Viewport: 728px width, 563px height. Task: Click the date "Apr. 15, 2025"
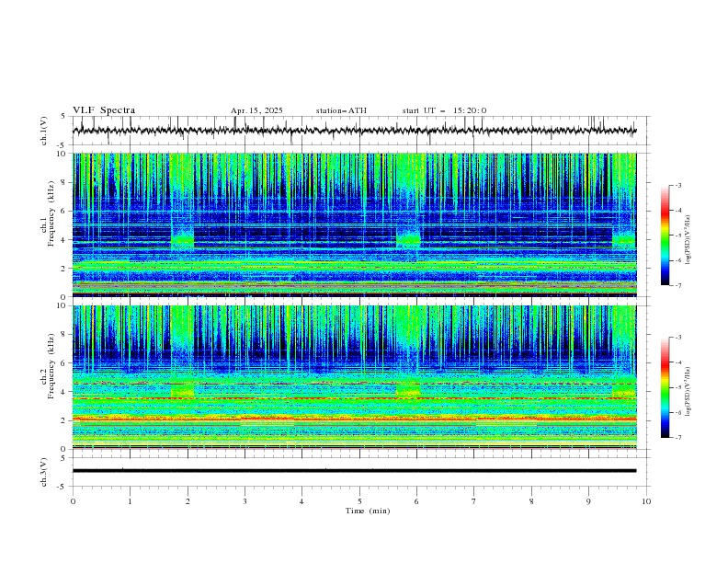coord(256,110)
